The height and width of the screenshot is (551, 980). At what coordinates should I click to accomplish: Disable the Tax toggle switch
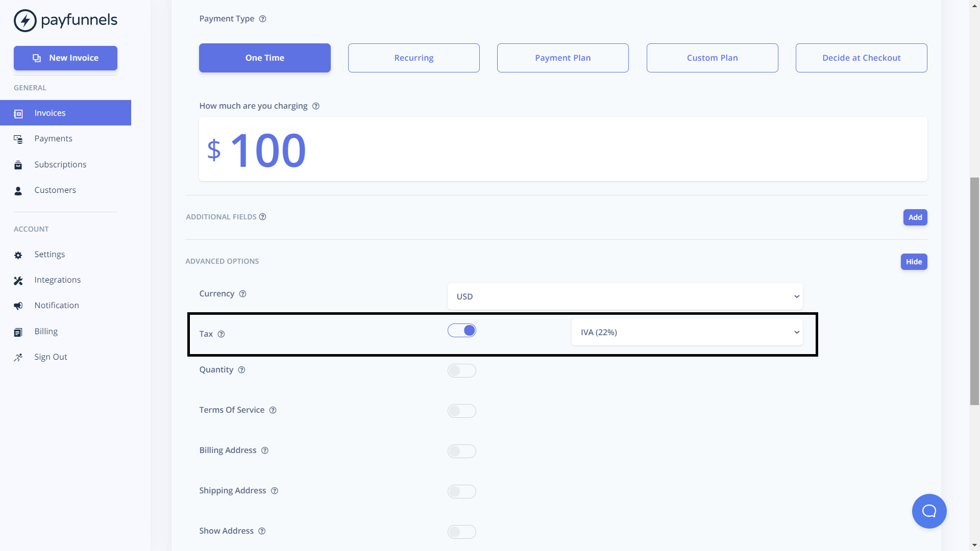pos(462,331)
